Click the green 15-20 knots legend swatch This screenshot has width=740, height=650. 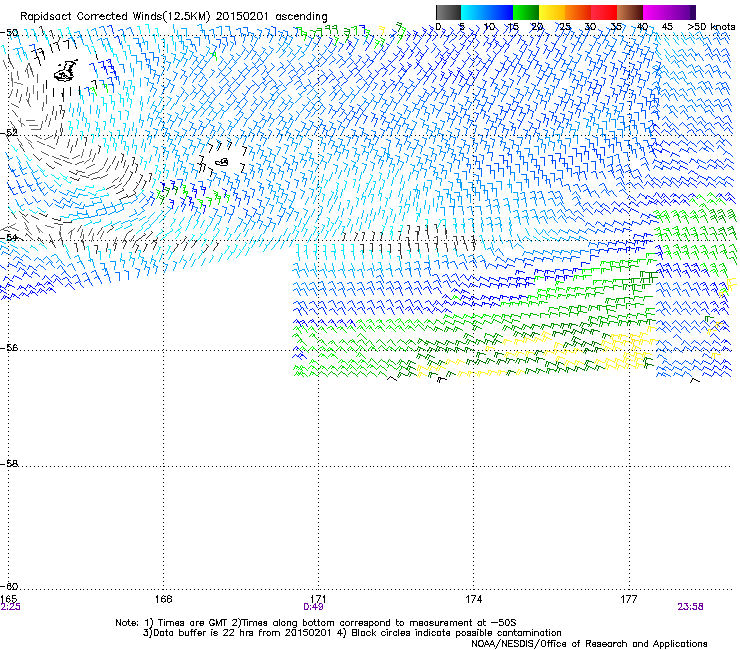[526, 12]
